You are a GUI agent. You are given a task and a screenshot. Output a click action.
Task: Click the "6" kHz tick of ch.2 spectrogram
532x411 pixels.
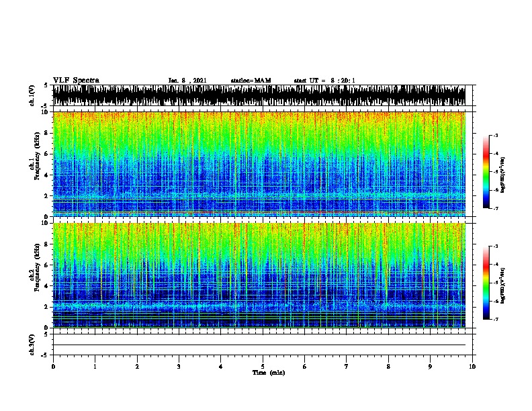coord(46,265)
